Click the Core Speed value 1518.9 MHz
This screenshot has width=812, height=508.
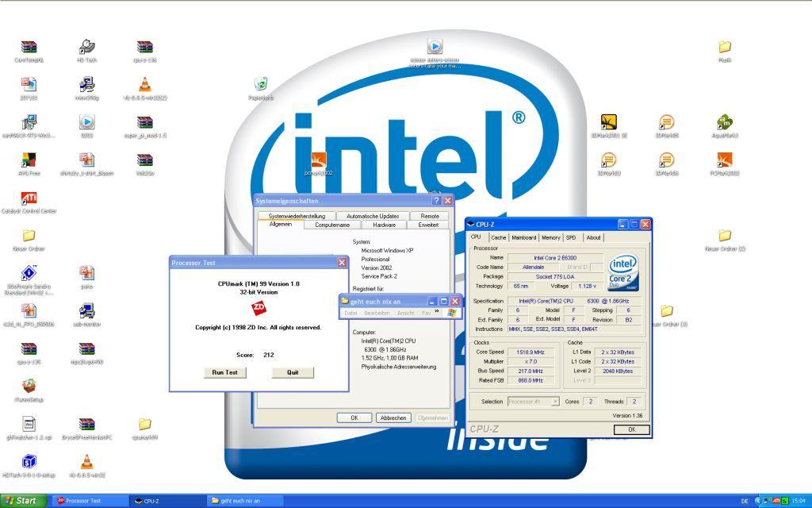[530, 352]
